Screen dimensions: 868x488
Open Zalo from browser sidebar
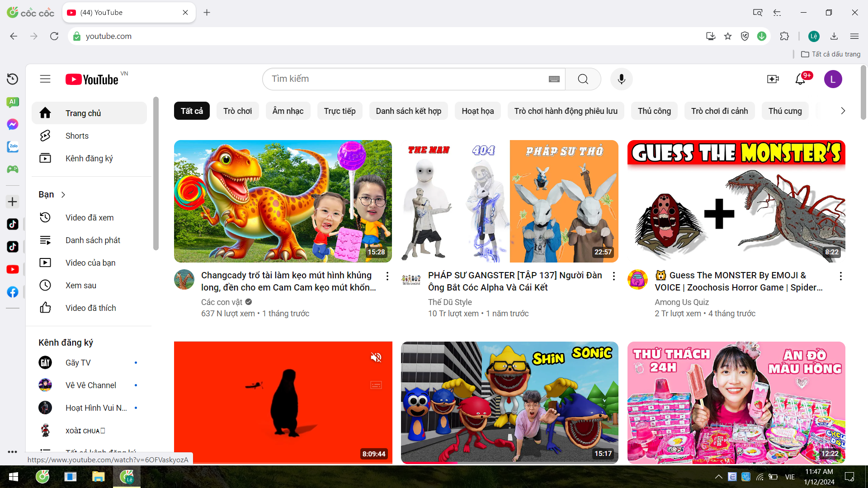click(12, 146)
